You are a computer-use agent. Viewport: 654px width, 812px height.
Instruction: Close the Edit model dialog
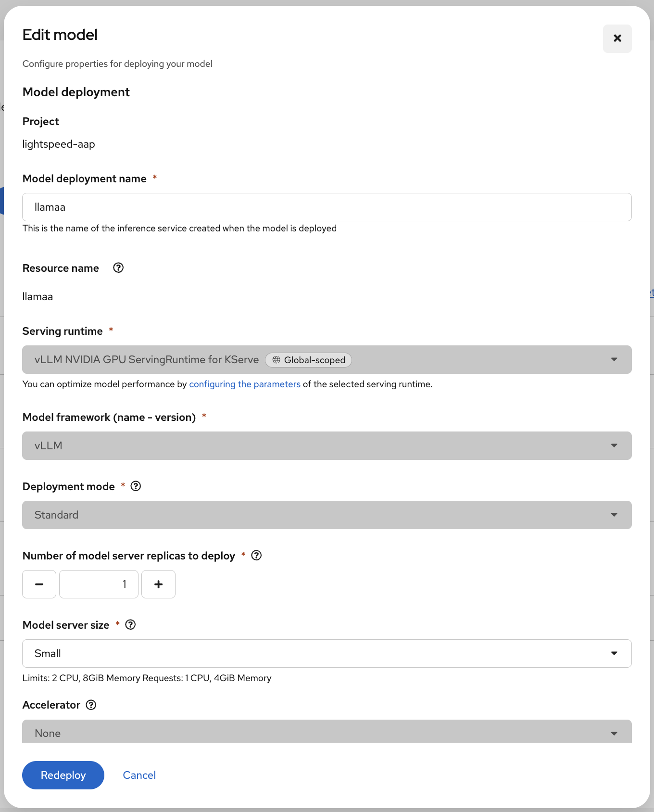pyautogui.click(x=617, y=38)
